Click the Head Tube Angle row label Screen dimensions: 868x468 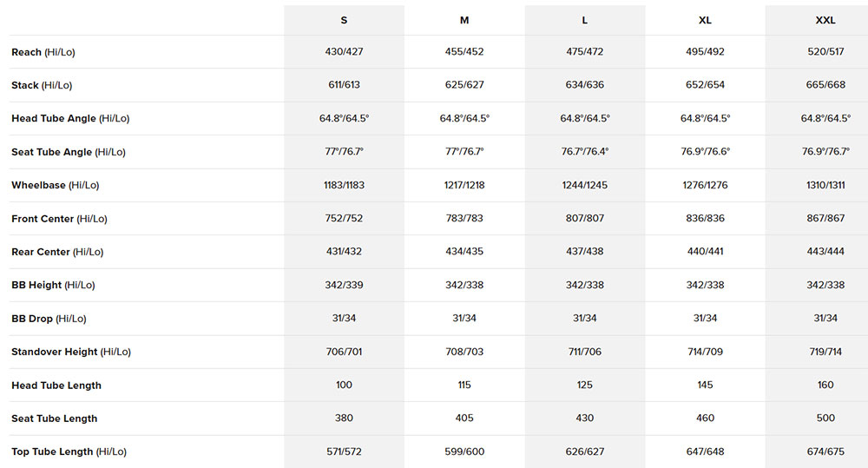tap(70, 119)
